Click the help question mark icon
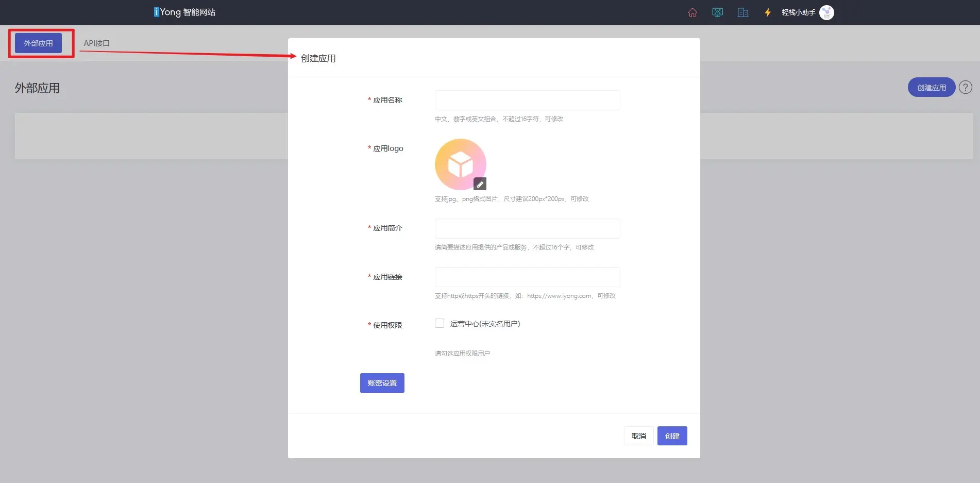 965,88
